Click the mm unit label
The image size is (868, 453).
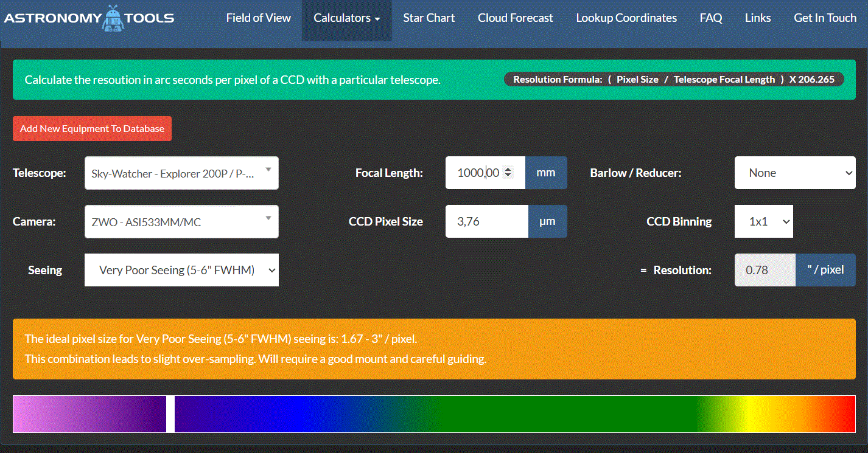[546, 173]
